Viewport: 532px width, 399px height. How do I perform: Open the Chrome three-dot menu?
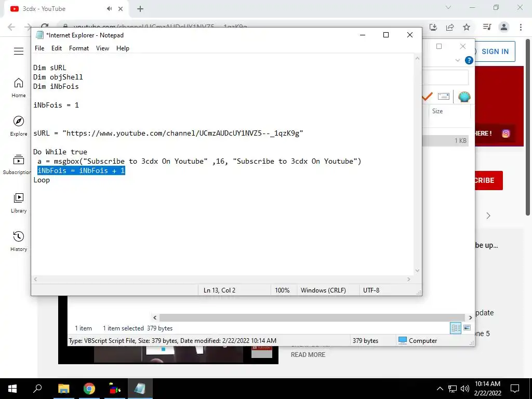click(x=521, y=27)
